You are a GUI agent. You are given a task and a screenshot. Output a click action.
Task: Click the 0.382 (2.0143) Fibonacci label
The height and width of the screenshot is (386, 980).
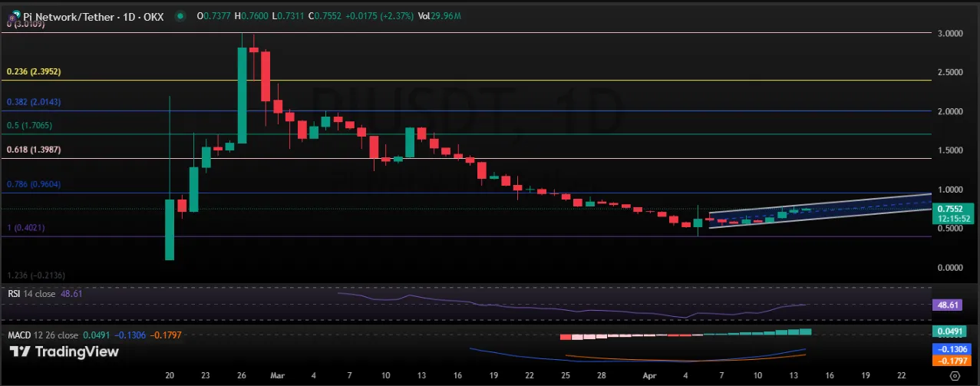click(x=34, y=101)
